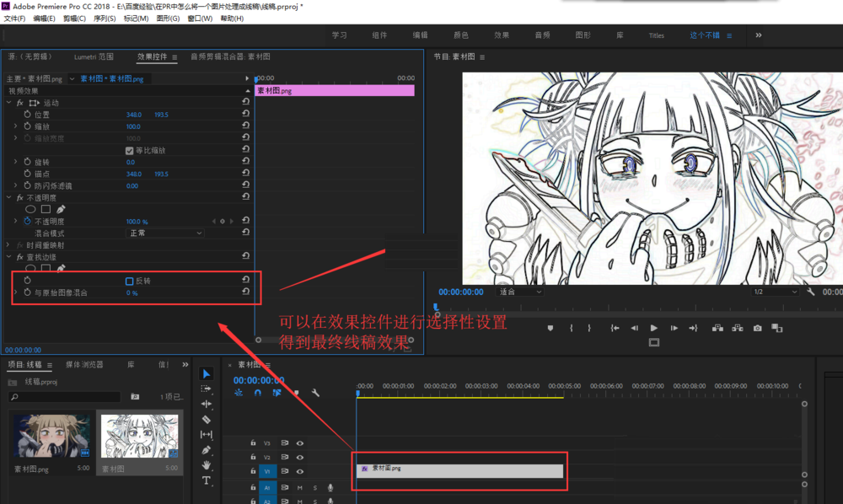Create ellipse mask under Opacity effect
The height and width of the screenshot is (504, 843).
(x=30, y=209)
